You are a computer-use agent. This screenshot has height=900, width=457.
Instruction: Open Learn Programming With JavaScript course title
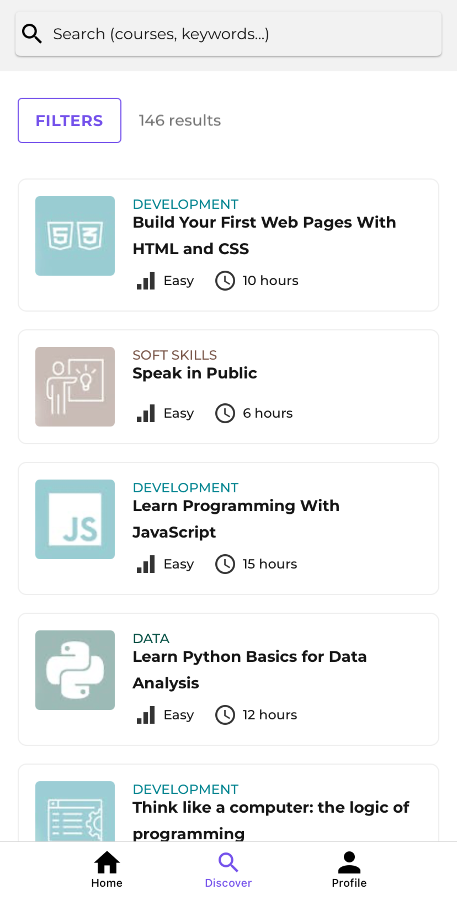tap(236, 519)
